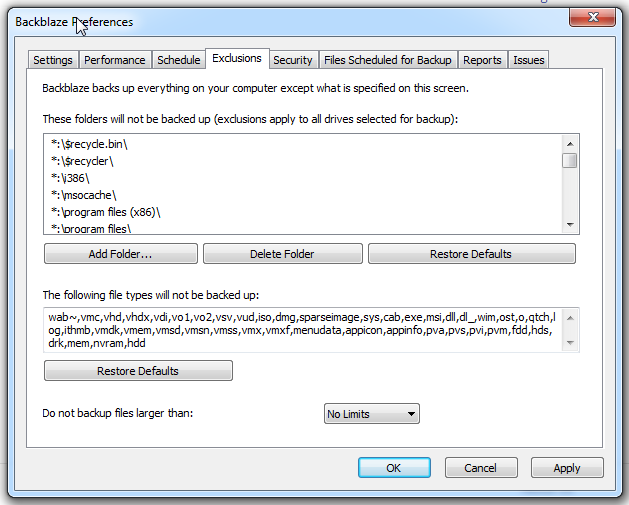Switch to the Reports tab
629x505 pixels.
tap(482, 60)
